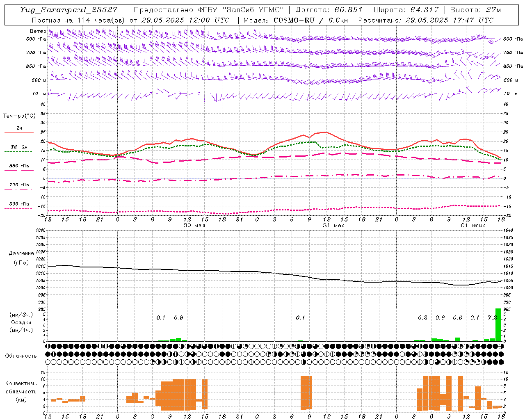Click the latitude value Широта: 64.317
This screenshot has height=420, width=525.
click(x=406, y=10)
